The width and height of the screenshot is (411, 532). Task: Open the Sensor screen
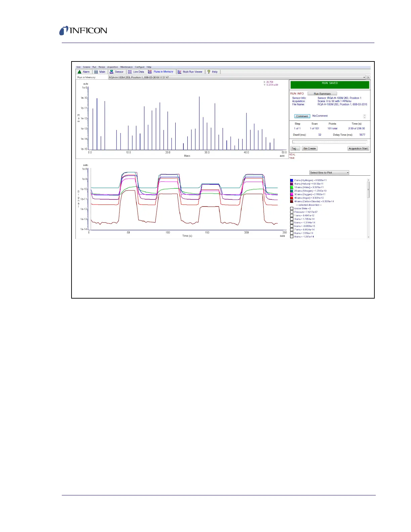[117, 72]
